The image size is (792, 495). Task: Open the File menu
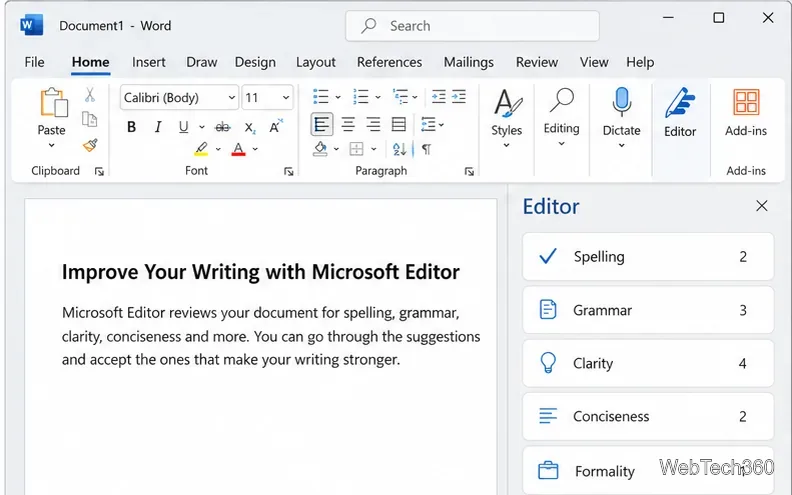(34, 62)
